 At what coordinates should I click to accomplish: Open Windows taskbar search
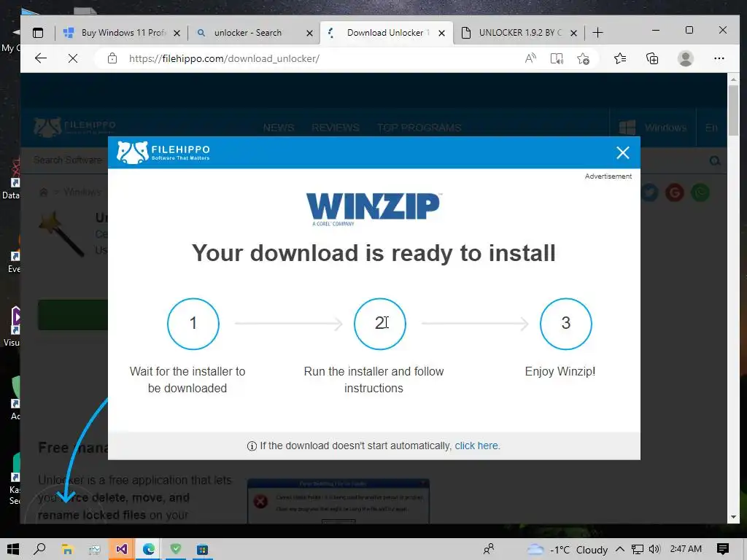tap(40, 550)
